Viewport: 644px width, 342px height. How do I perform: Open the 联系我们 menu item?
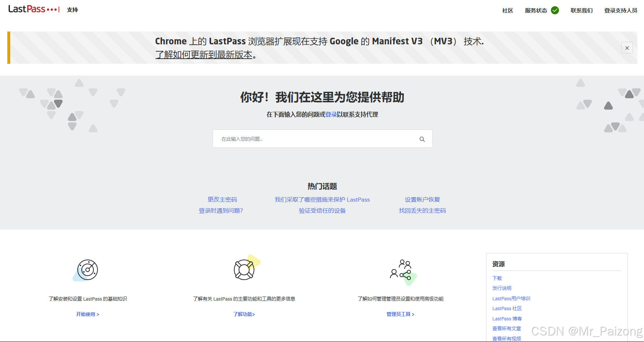point(582,11)
